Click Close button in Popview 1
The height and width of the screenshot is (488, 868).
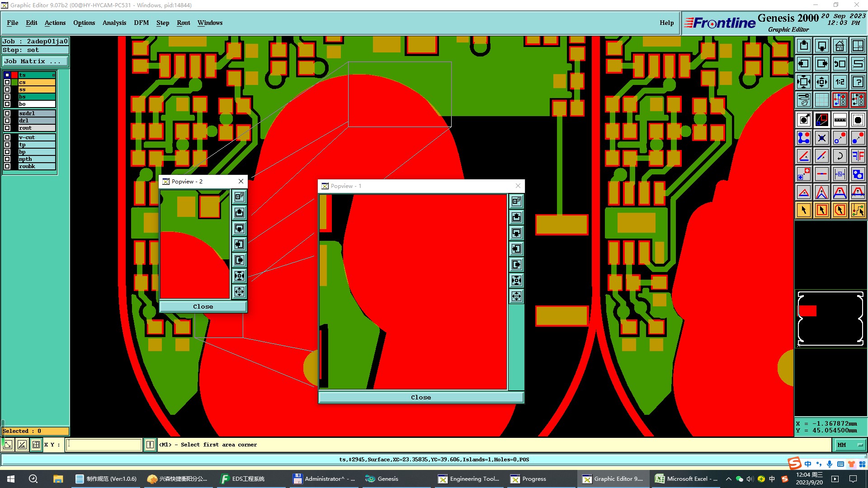coord(420,397)
